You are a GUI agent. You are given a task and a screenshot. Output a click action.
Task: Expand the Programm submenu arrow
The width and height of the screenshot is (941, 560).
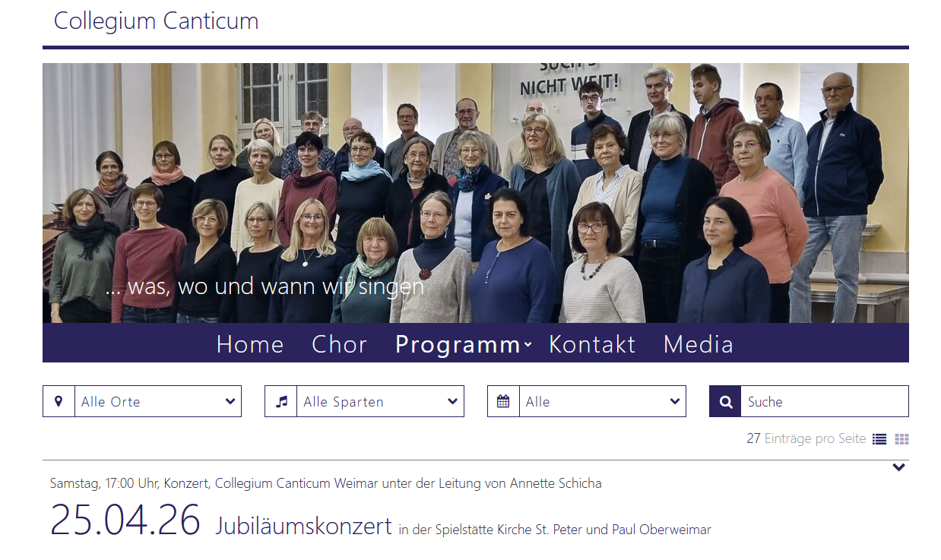(528, 345)
